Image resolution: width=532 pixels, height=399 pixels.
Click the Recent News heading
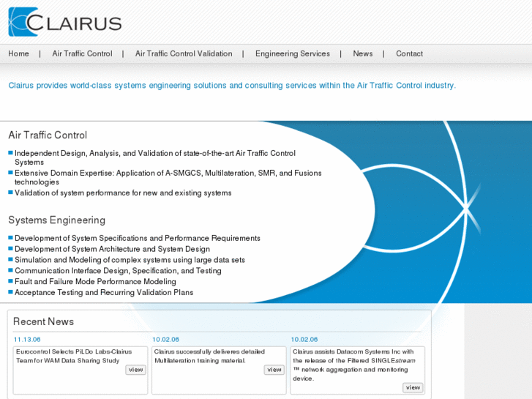pos(43,321)
